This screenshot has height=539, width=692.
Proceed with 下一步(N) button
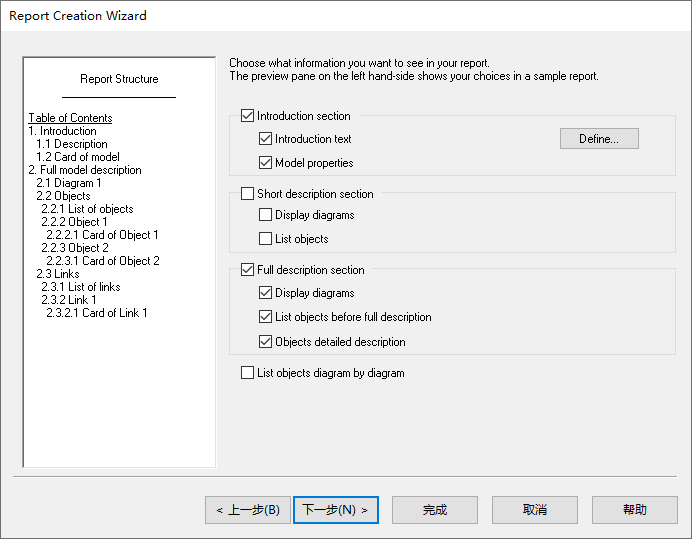[x=336, y=510]
